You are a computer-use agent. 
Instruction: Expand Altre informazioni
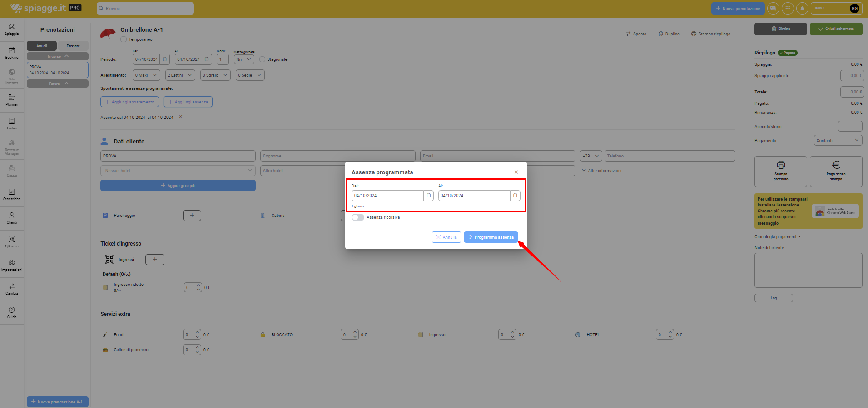(x=601, y=171)
